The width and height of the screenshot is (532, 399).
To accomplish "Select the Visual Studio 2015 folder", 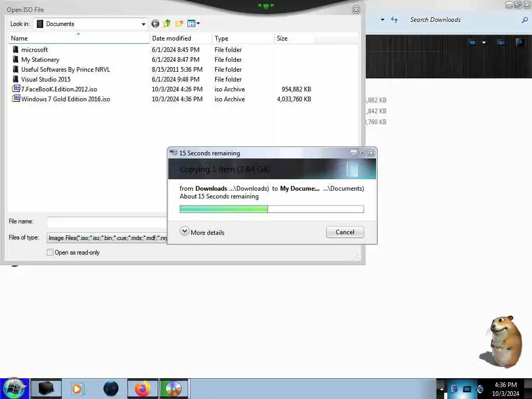I will coord(46,79).
